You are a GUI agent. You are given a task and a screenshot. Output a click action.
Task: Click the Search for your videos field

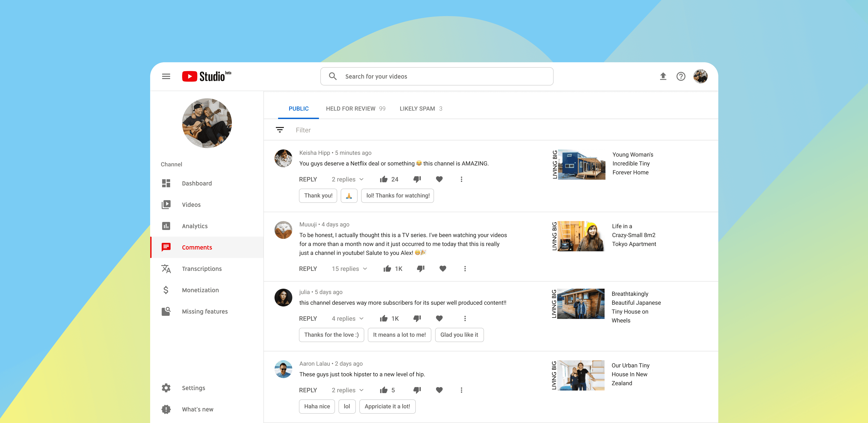tap(436, 76)
